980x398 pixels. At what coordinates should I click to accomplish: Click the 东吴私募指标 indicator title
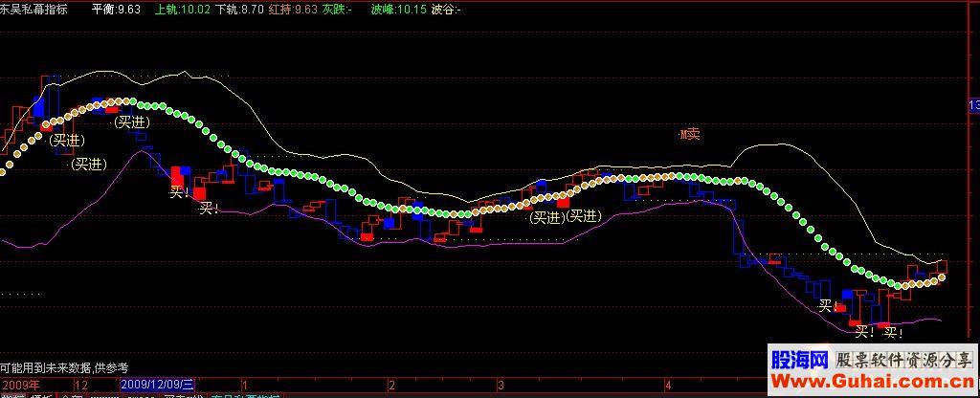tap(33, 9)
